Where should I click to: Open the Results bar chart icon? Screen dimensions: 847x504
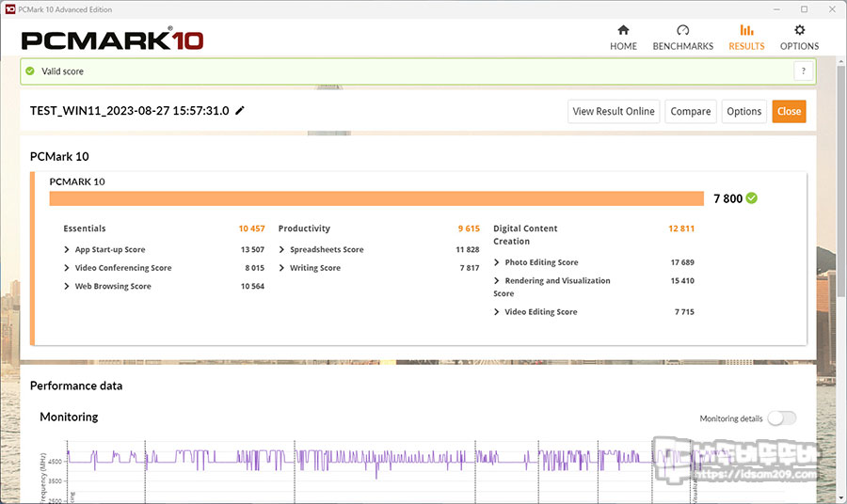point(746,30)
